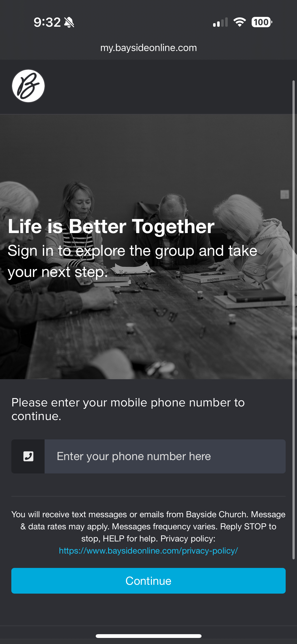Tap the dark header bar beside the logo
Screen dimensions: 297x644
(169, 86)
